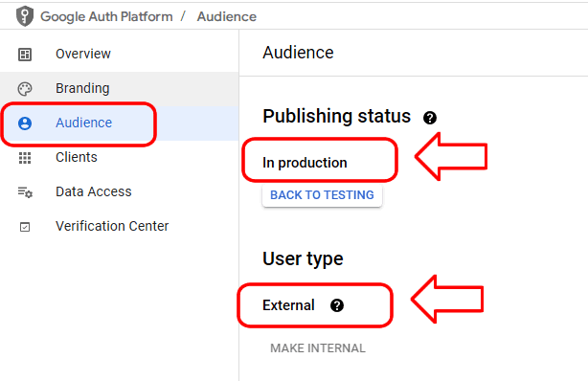
Task: Click the Audience breadcrumb in header
Action: pos(227,16)
